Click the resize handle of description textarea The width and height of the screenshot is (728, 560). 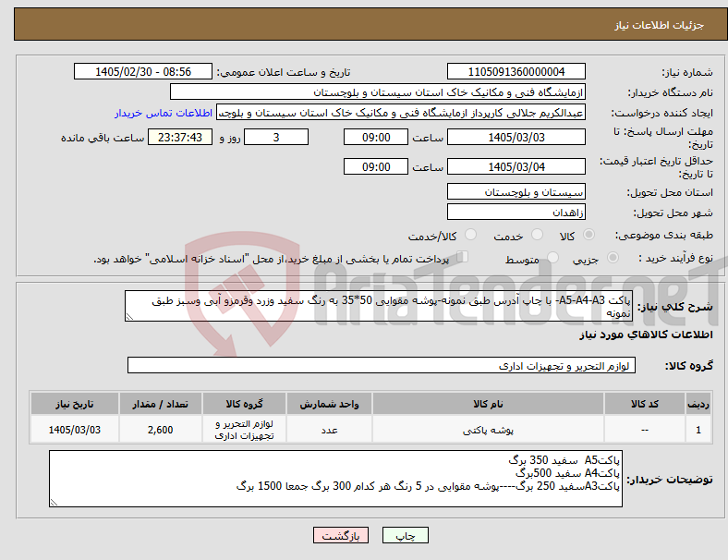129,317
